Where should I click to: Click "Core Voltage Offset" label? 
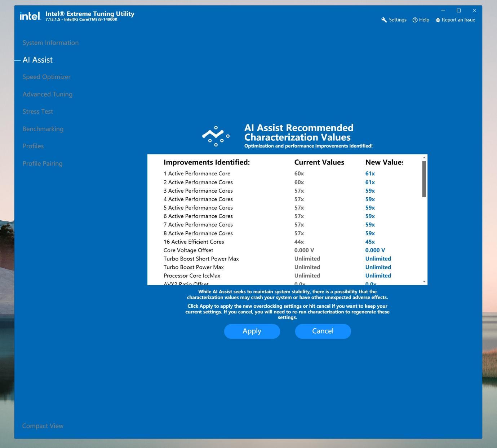tap(188, 250)
